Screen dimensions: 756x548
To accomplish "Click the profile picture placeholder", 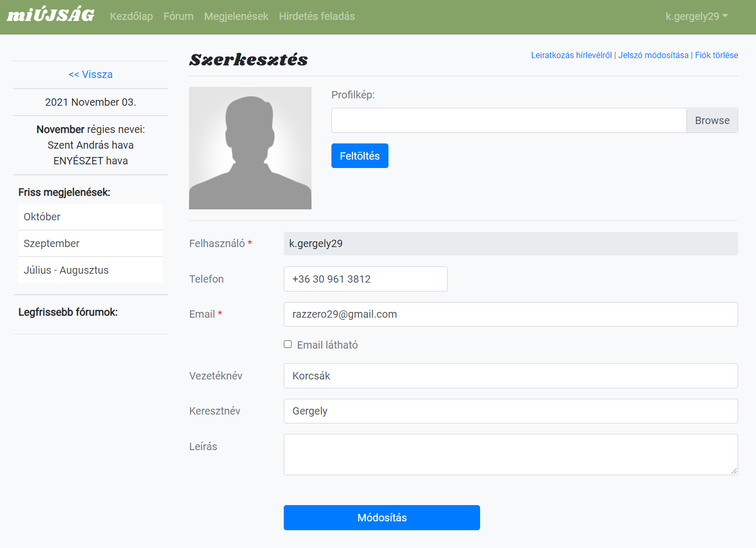I will pyautogui.click(x=250, y=148).
